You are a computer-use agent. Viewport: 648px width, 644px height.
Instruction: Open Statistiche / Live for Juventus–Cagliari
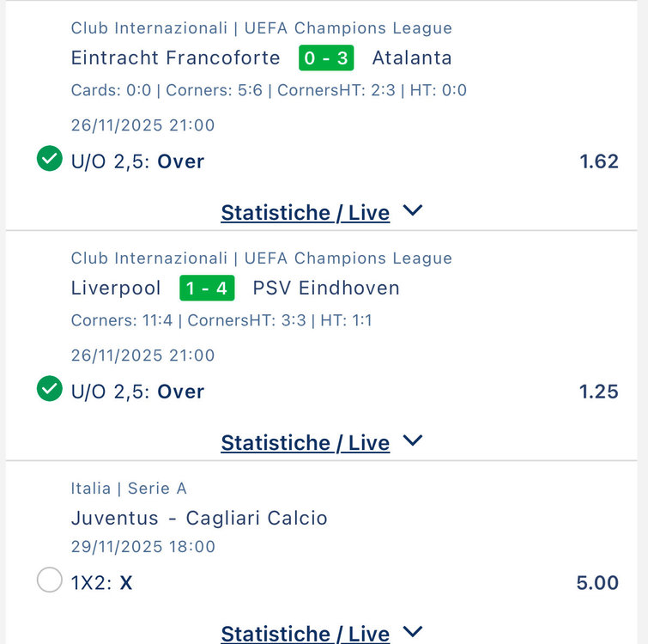tap(305, 634)
